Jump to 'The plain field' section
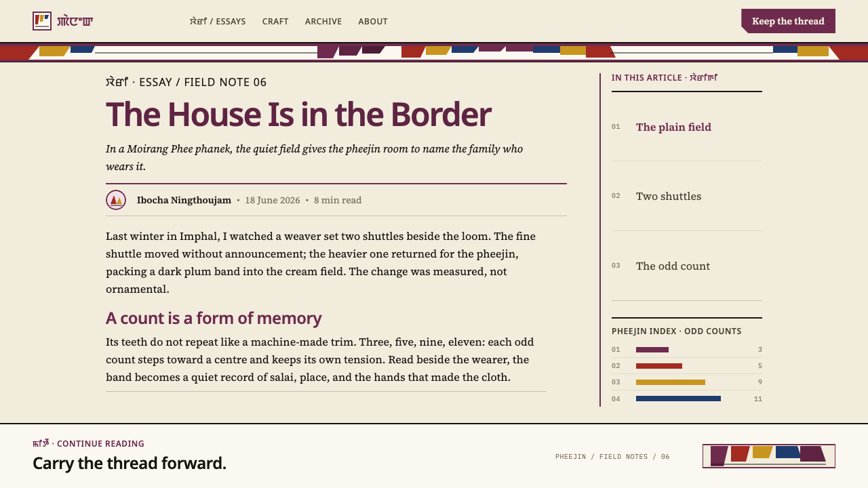This screenshot has width=868, height=488. [687, 127]
